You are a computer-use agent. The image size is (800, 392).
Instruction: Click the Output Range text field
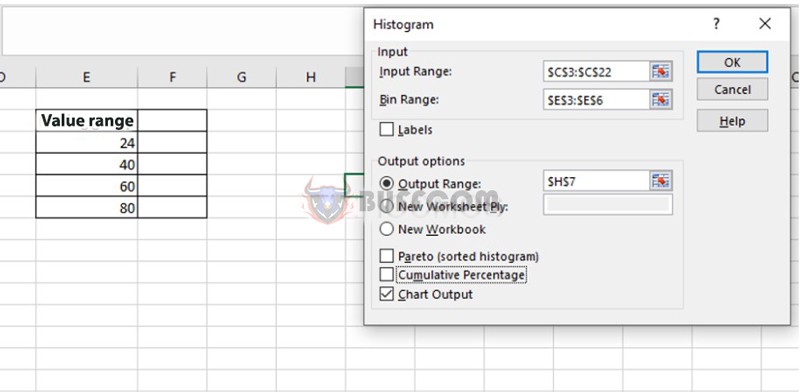[596, 181]
